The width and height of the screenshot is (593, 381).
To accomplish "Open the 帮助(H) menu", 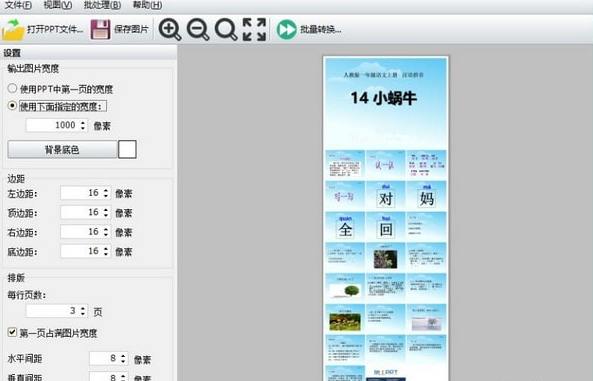I will click(x=147, y=5).
